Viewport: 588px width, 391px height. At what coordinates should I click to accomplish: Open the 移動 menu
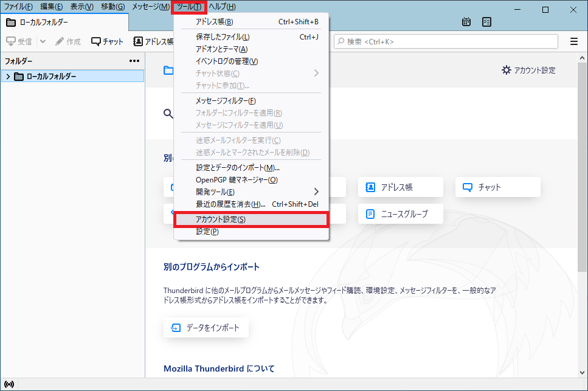tap(112, 6)
